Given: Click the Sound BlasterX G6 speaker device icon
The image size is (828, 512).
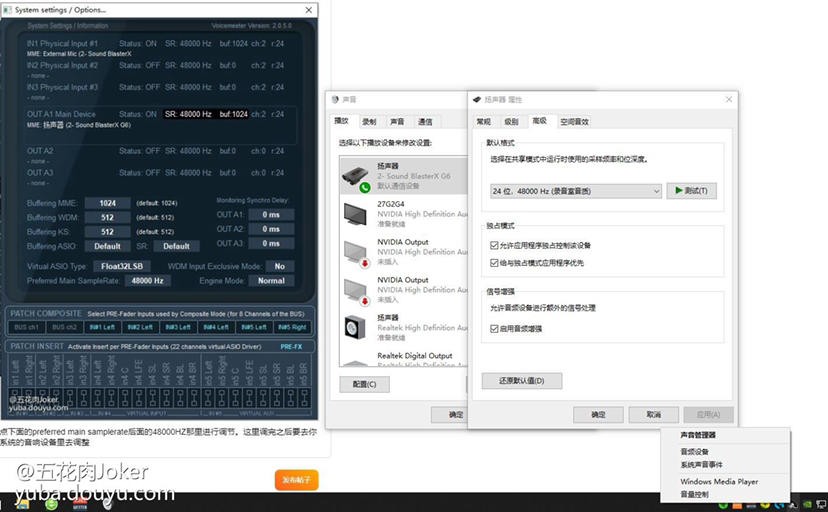Looking at the screenshot, I should tap(355, 176).
